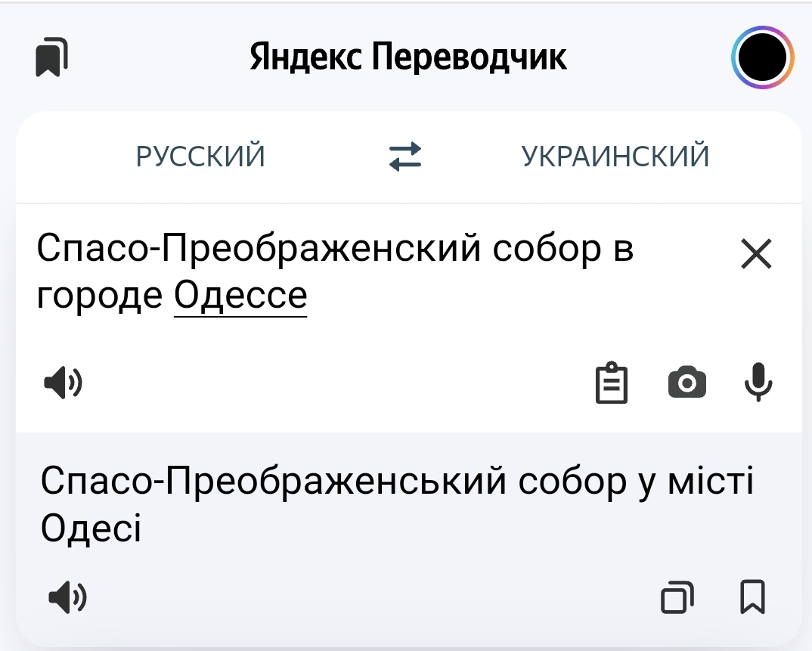Choose source language РУССКИЙ
The width and height of the screenshot is (812, 651).
200,157
